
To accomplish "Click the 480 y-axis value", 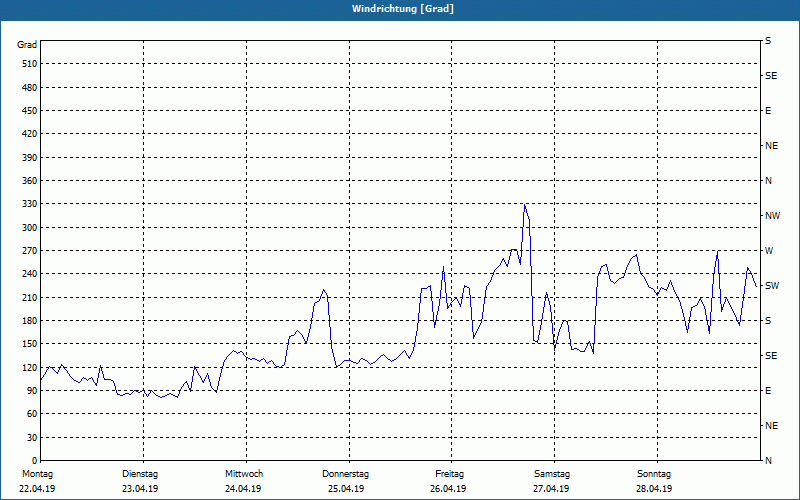I will click(30, 87).
